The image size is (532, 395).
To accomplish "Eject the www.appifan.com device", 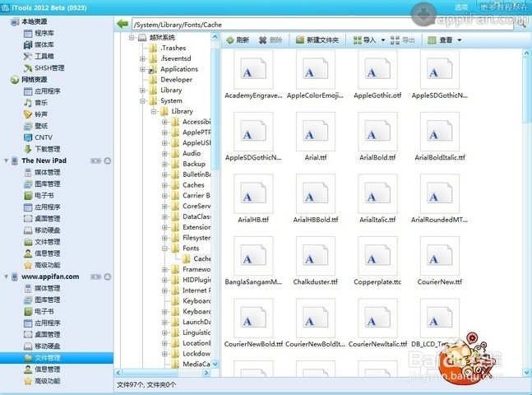I will coord(108,277).
